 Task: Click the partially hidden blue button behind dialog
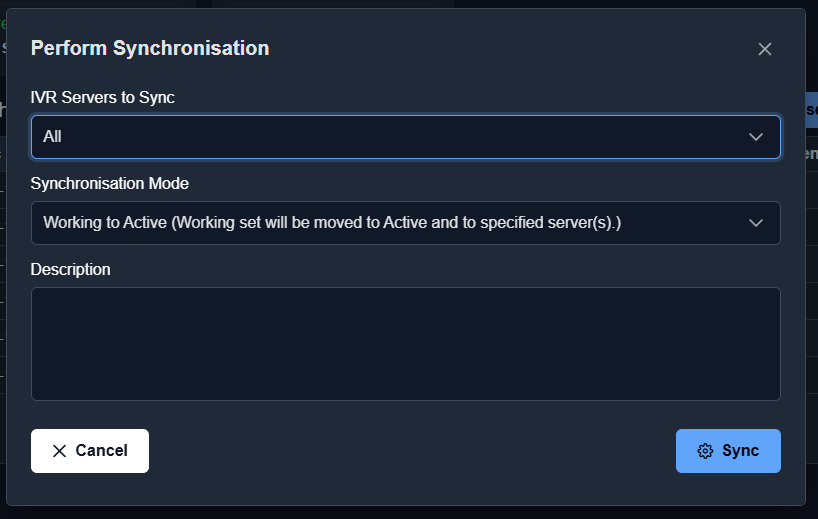point(811,108)
